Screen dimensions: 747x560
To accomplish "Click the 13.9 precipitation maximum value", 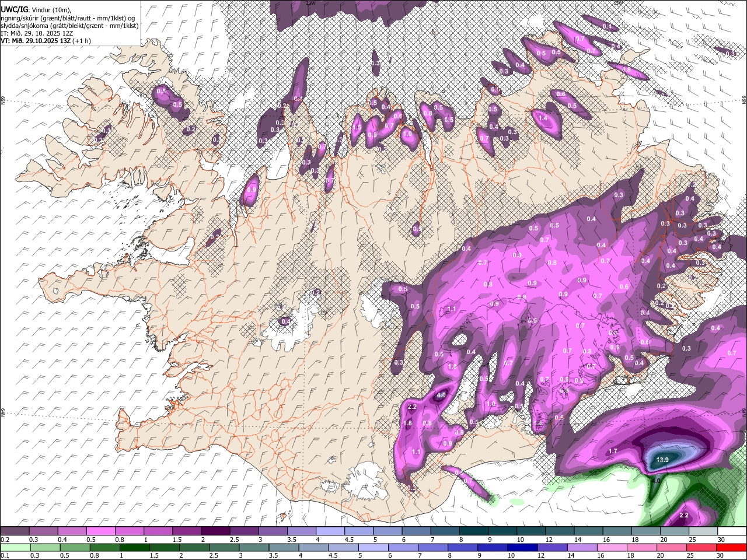I will [662, 460].
